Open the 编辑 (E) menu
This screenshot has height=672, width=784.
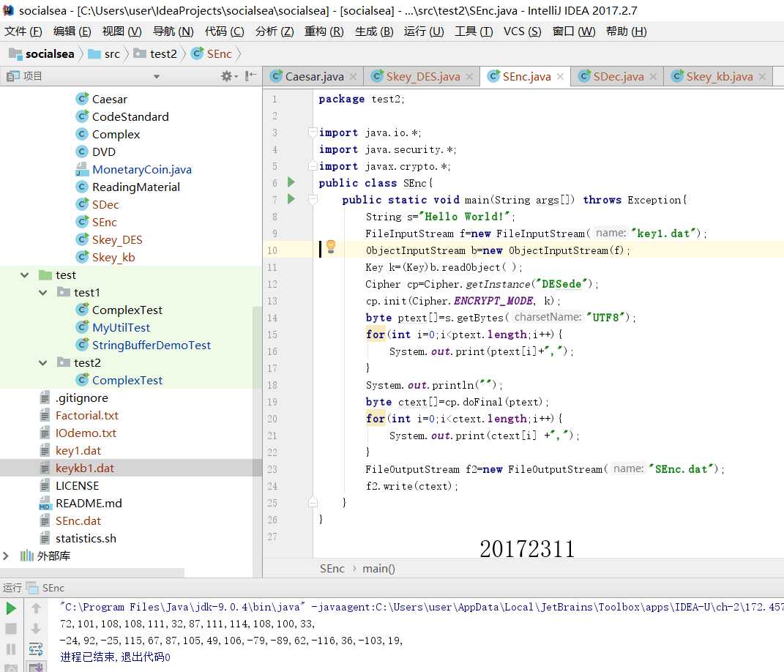point(72,31)
